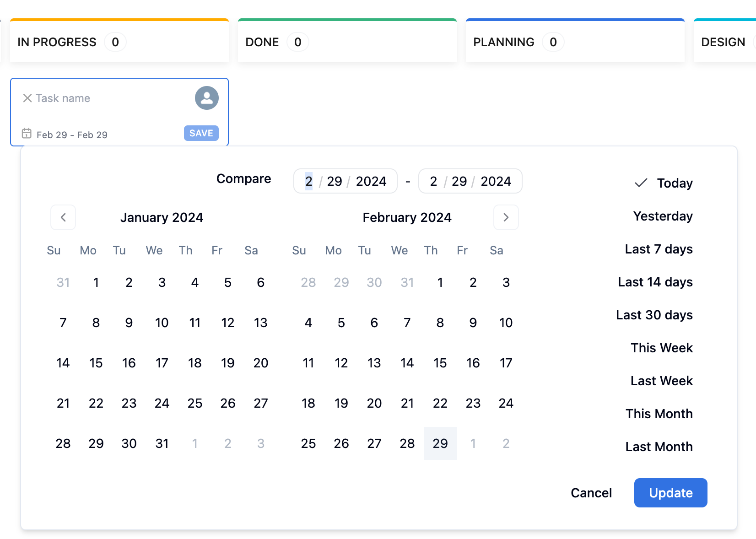Viewport: 756px width, 539px height.
Task: Click the calendar icon on task card
Action: (27, 134)
